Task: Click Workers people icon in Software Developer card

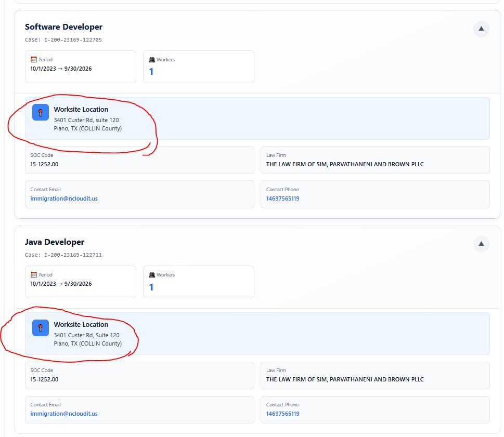Action: click(x=152, y=60)
